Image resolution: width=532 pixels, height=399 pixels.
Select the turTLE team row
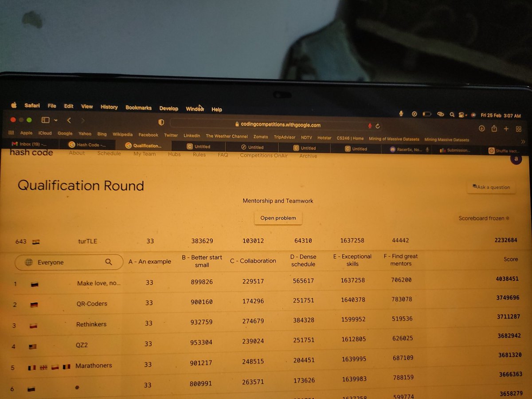click(x=266, y=241)
